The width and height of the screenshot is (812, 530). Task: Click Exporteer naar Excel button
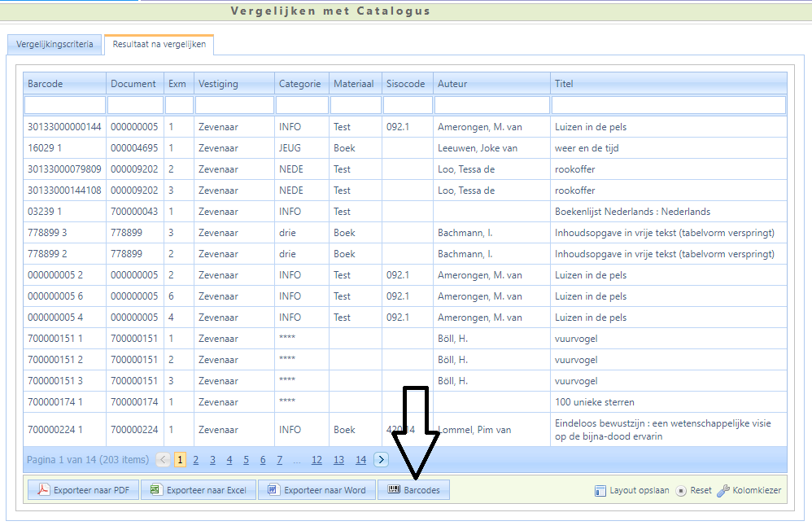click(x=199, y=490)
